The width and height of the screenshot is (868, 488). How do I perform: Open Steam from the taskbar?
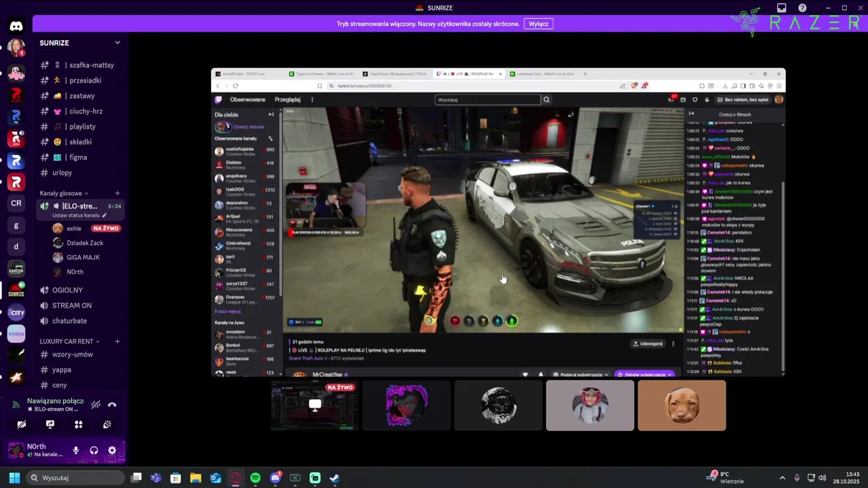click(334, 478)
